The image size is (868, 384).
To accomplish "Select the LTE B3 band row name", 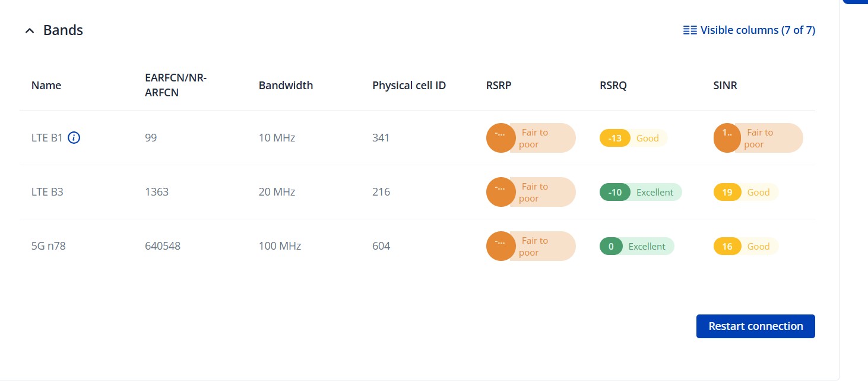I will coord(47,192).
